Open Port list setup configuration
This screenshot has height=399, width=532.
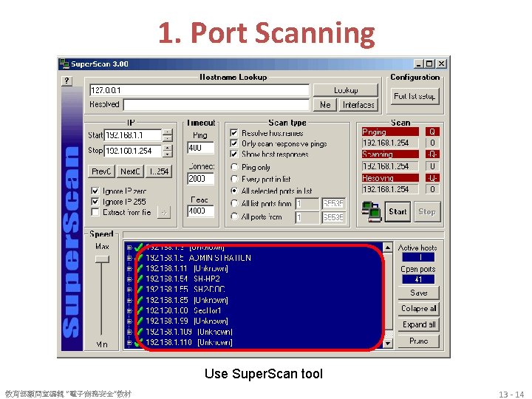click(415, 96)
